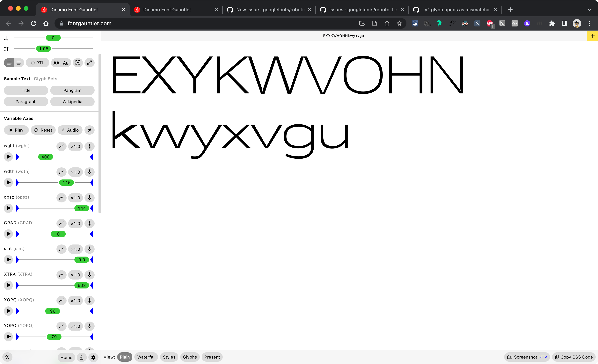Reset all variable axes
Image resolution: width=598 pixels, height=364 pixels.
tap(43, 130)
